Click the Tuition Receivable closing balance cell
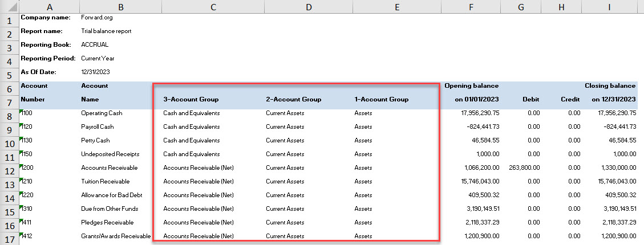This screenshot has width=644, height=245. [614, 181]
